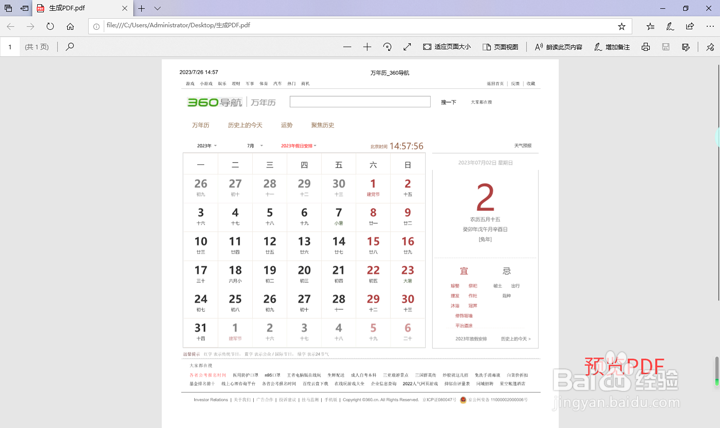
Task: Refresh the current page
Action: 50,27
